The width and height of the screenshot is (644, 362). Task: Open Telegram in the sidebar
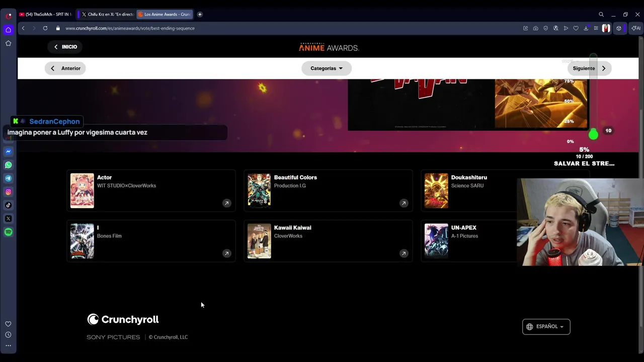(x=8, y=178)
